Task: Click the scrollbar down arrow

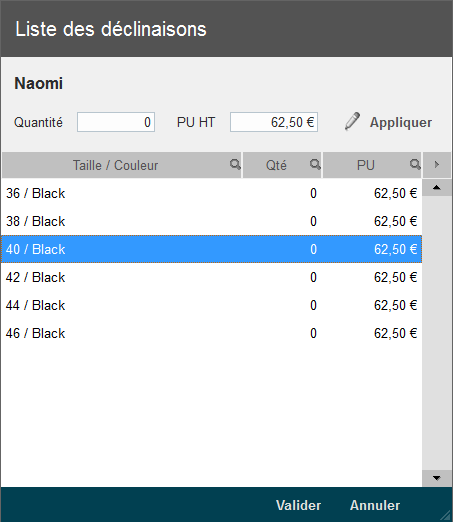Action: [x=437, y=478]
